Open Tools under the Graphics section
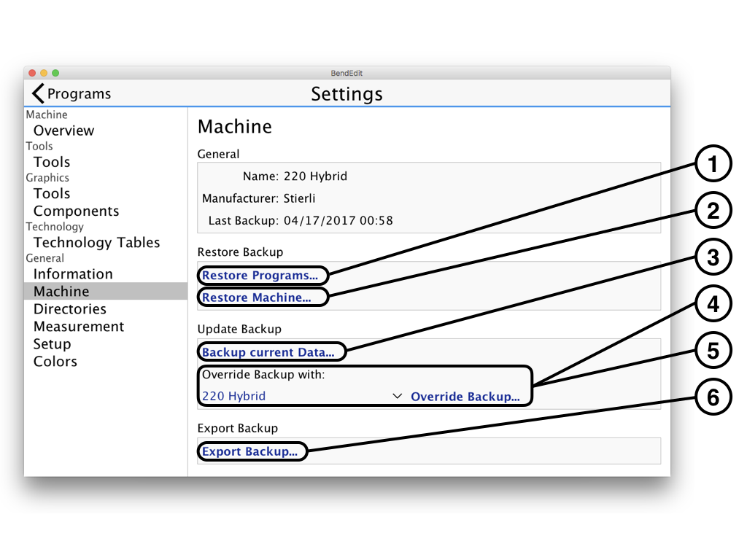Screen dimensions: 747x560 coord(52,193)
